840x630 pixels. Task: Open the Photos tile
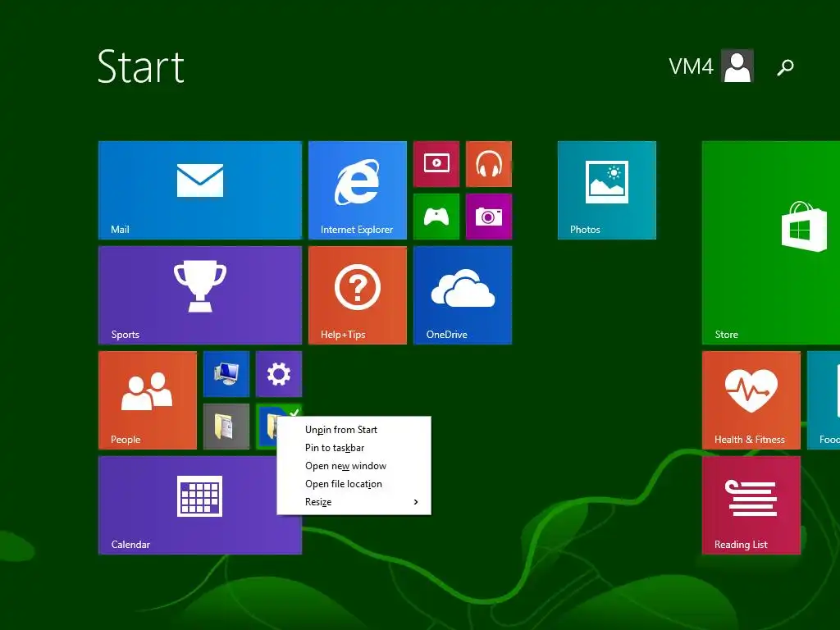tap(606, 190)
